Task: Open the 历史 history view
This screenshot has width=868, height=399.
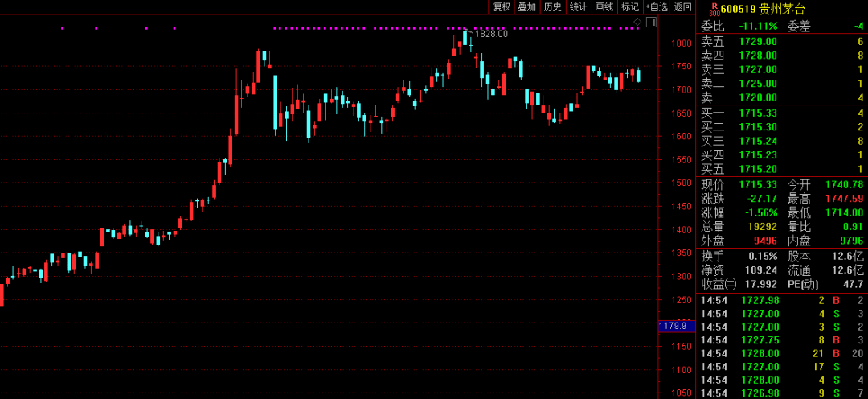Action: click(x=552, y=7)
